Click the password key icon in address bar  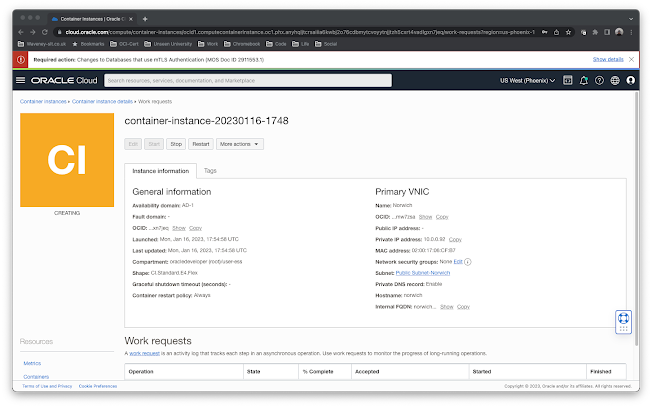pos(544,32)
